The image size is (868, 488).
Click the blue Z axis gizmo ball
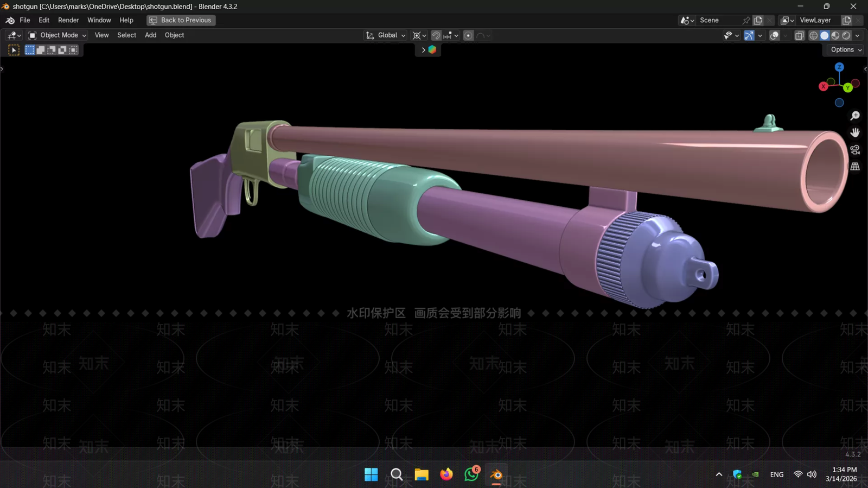pyautogui.click(x=839, y=67)
